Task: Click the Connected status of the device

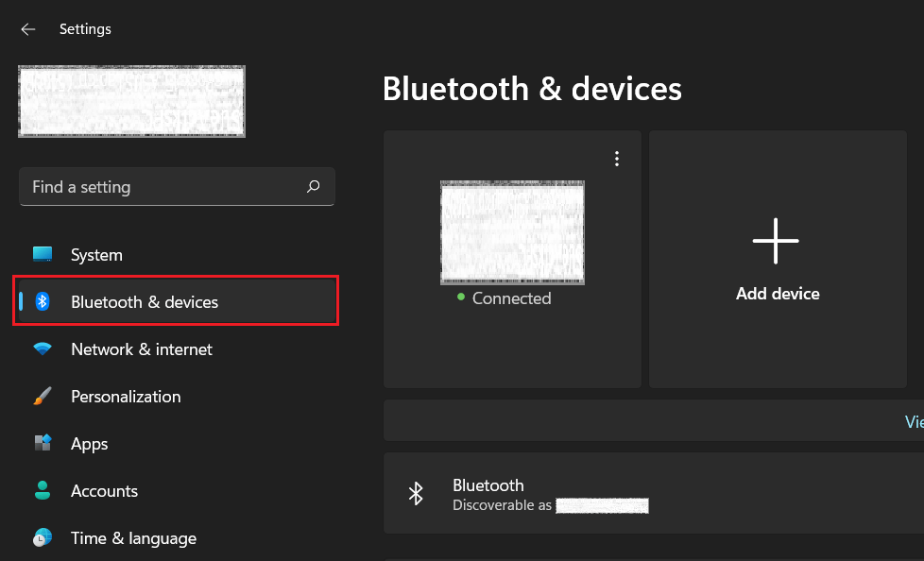Action: point(511,297)
